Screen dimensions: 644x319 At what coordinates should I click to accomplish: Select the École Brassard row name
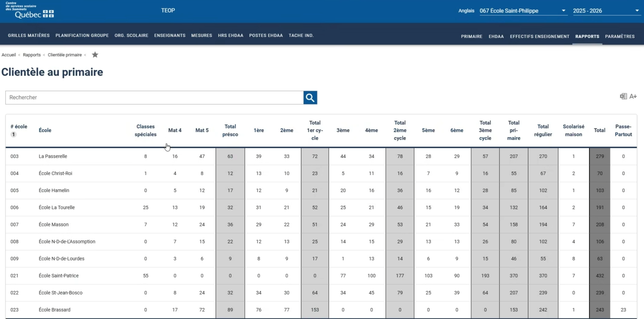(55, 309)
